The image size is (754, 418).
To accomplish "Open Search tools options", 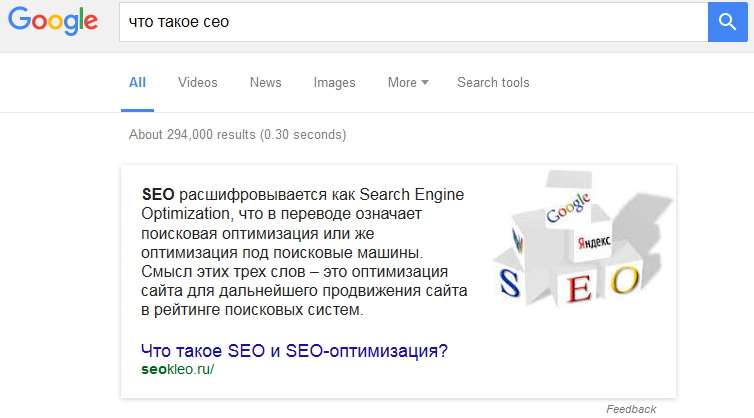I will point(493,83).
